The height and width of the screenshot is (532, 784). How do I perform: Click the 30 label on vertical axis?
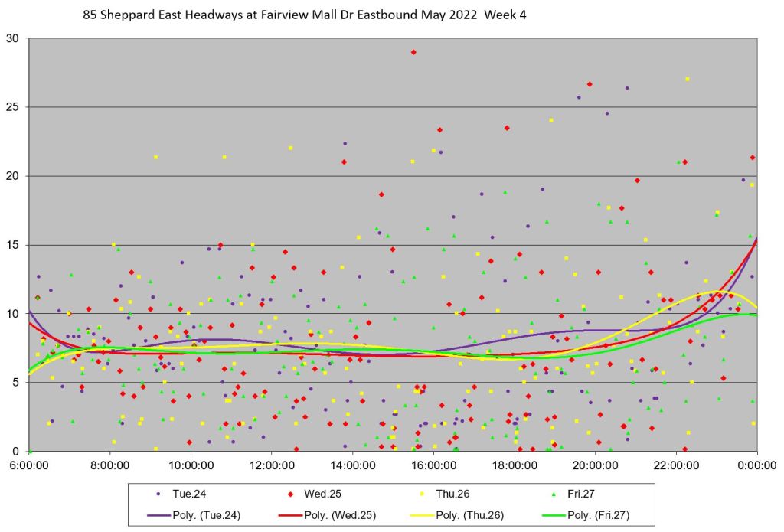[x=15, y=38]
